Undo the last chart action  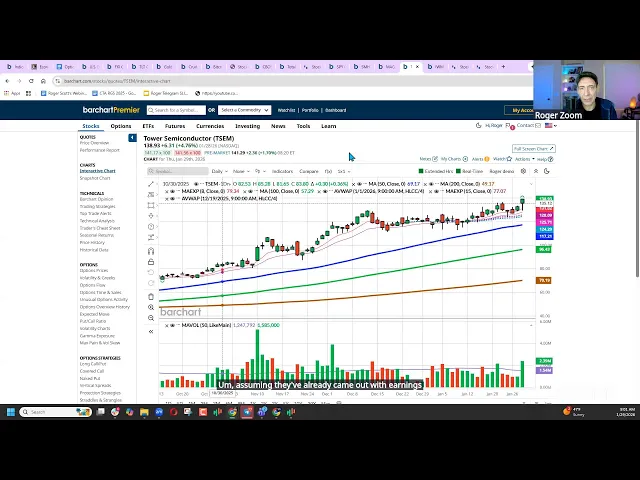pos(151,272)
